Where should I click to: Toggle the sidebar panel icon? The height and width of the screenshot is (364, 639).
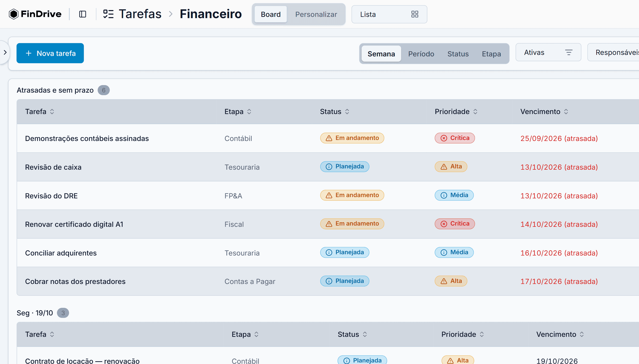[83, 14]
